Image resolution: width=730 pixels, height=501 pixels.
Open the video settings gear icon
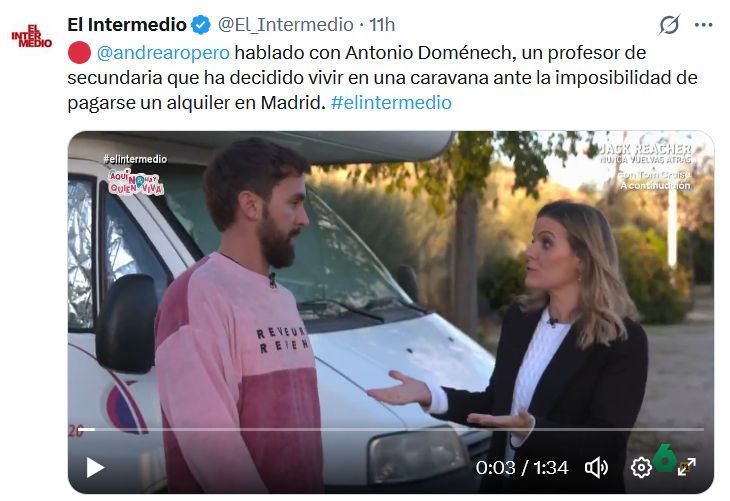[x=641, y=467]
